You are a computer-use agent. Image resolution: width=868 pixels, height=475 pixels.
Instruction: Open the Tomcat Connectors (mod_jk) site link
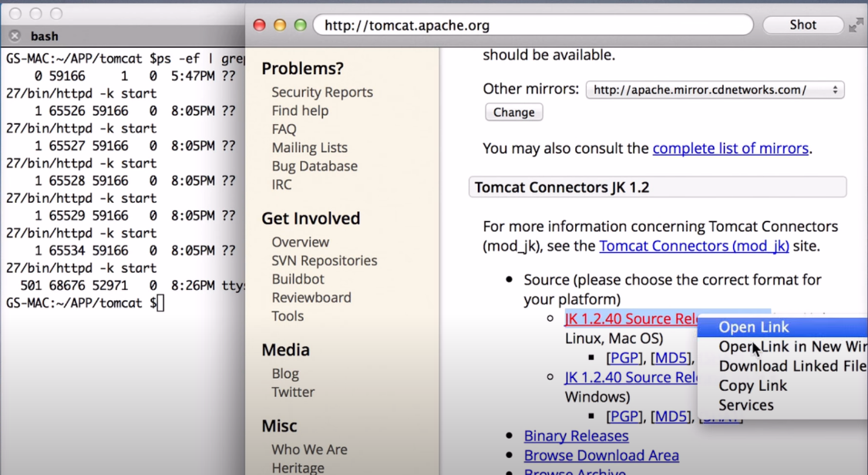point(694,246)
